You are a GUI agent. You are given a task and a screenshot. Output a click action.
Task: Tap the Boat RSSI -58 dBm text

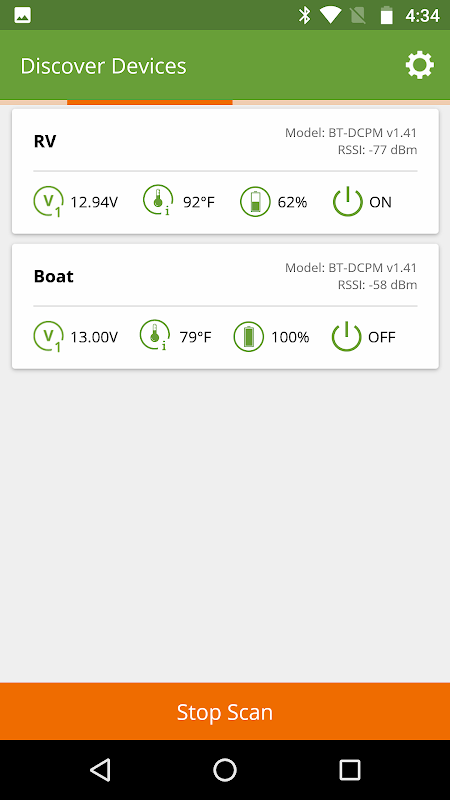(377, 285)
